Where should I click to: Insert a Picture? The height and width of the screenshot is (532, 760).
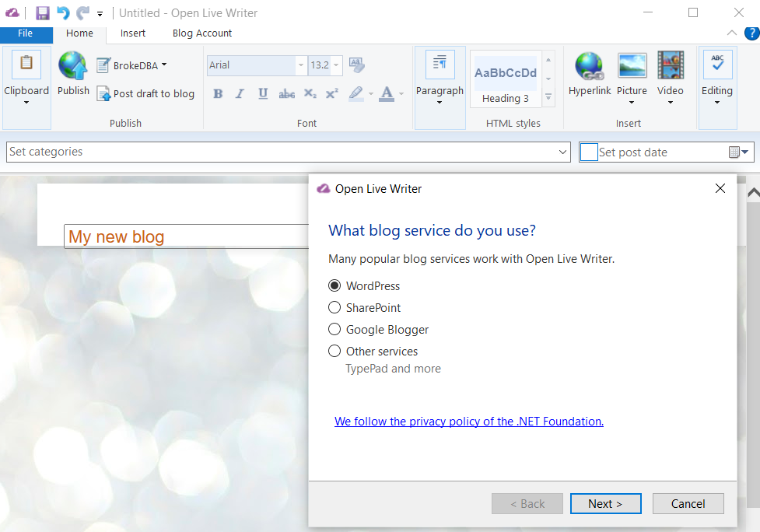[x=632, y=78]
